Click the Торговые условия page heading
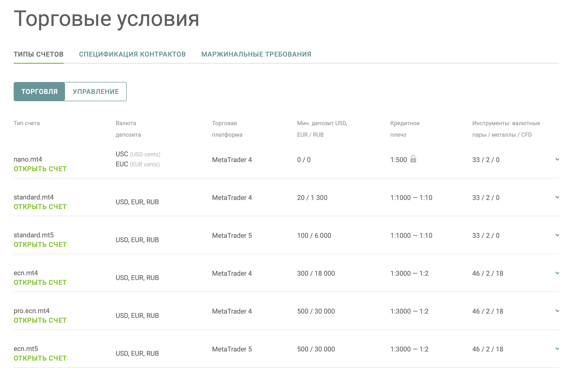This screenshot has height=374, width=588. tap(107, 19)
